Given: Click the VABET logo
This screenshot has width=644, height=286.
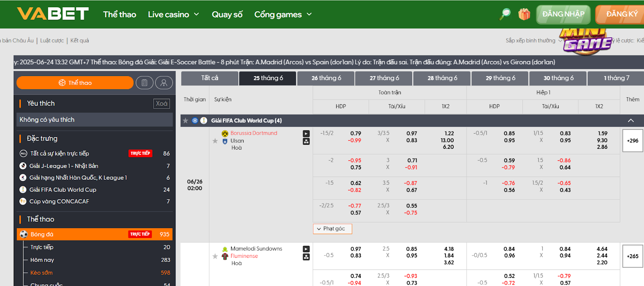Looking at the screenshot, I should pos(53,14).
